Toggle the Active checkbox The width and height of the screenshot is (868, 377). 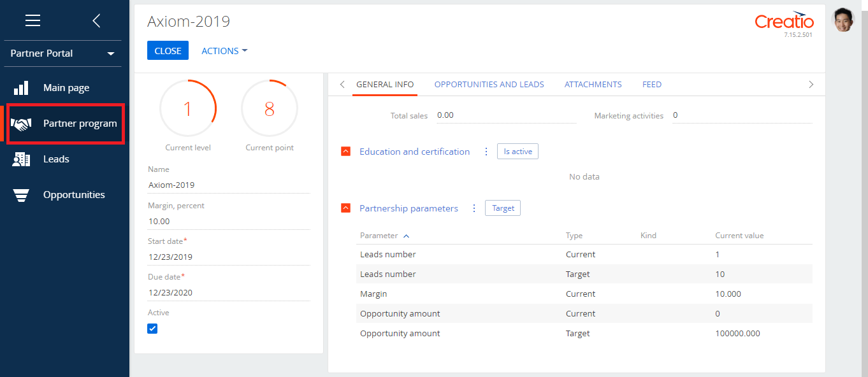[x=152, y=328]
